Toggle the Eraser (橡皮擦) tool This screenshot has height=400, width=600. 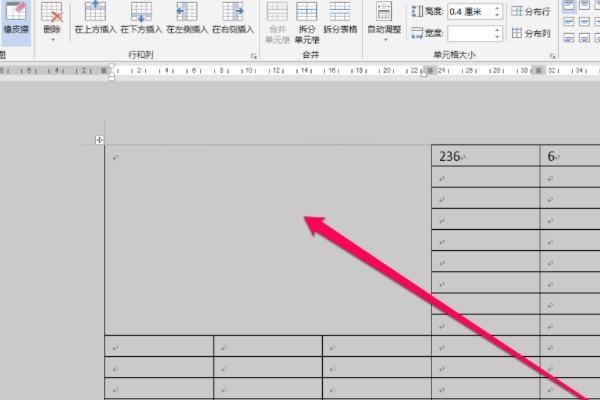pos(15,19)
